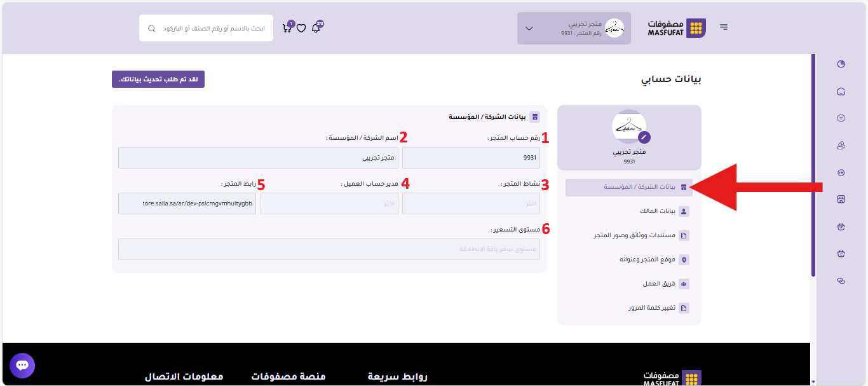Click the store icon in right sidebar
This screenshot has width=868, height=386.
tap(841, 199)
